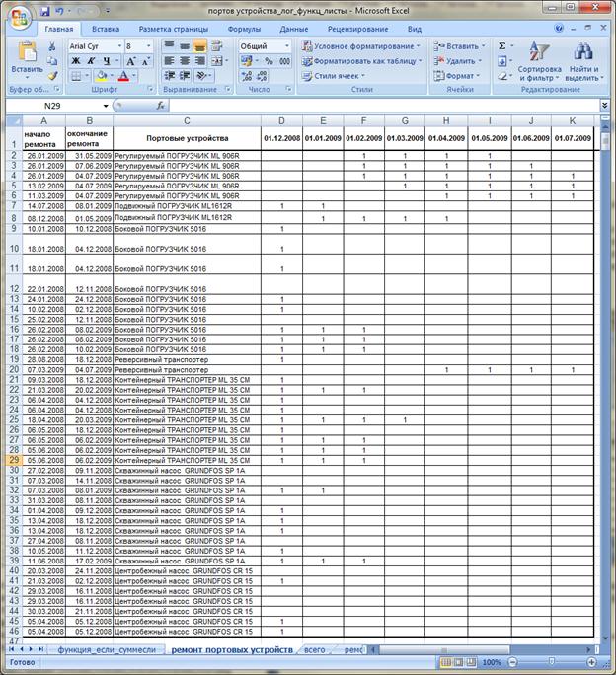Apply middle vertical alignment
Screen dimensions: 616x675
(x=185, y=46)
